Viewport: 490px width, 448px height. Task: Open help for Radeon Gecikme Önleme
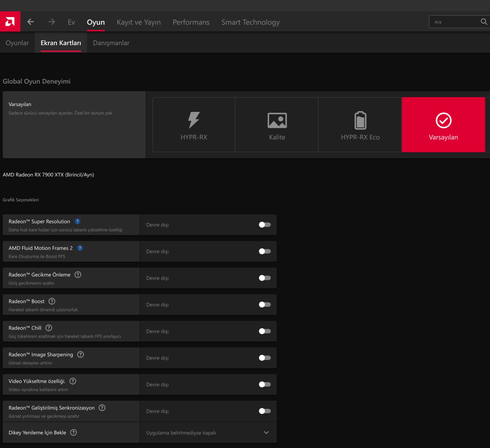pos(78,275)
